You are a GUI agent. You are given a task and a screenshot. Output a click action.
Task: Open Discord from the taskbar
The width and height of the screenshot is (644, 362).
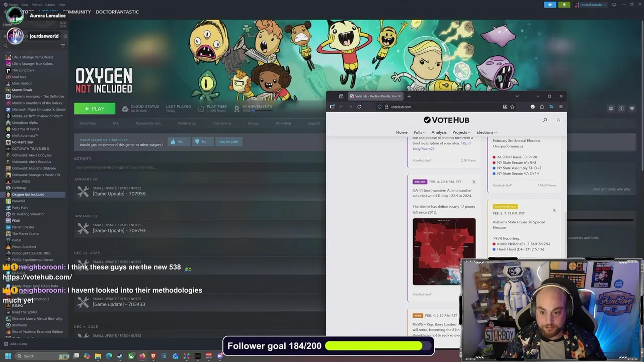click(219, 356)
